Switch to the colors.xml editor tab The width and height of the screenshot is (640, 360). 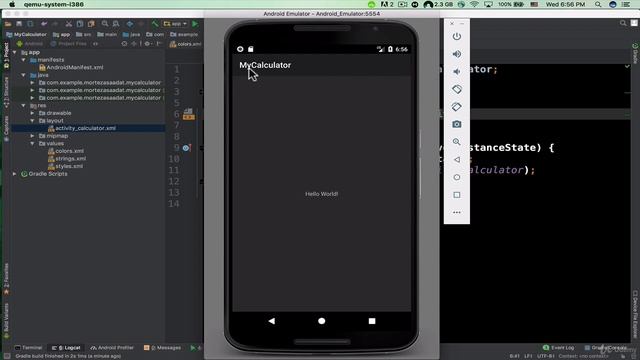(185, 44)
